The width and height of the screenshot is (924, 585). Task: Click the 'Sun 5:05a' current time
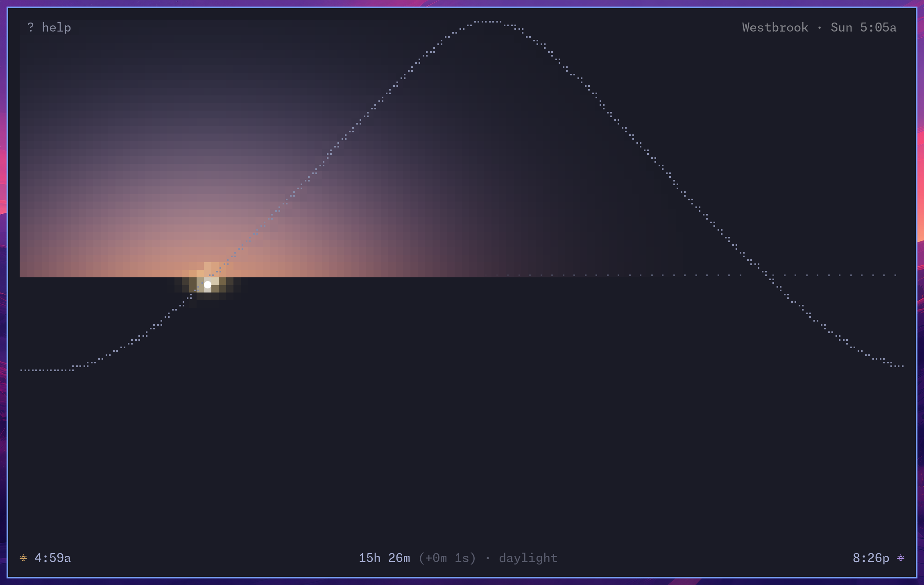pyautogui.click(x=863, y=27)
